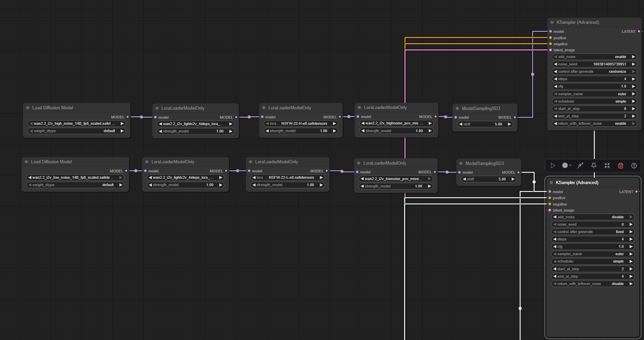
Task: Open node color picker circle in toolbar
Action: pos(567,165)
